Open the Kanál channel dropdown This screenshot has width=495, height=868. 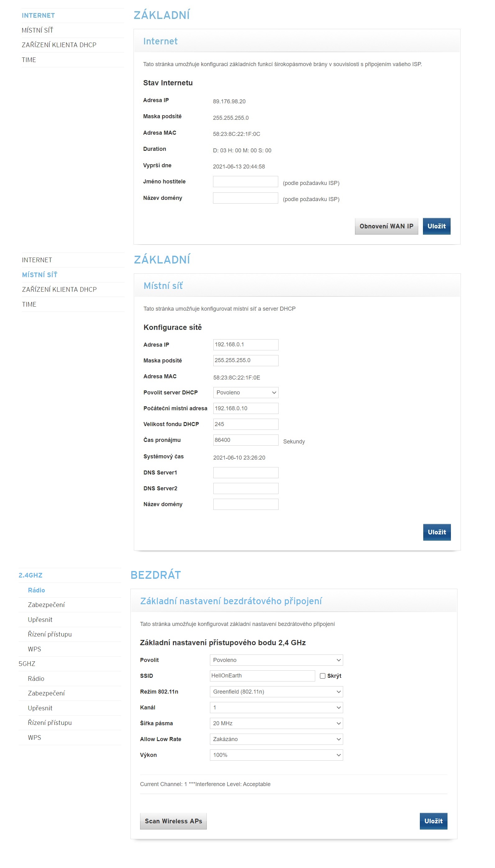pyautogui.click(x=276, y=707)
